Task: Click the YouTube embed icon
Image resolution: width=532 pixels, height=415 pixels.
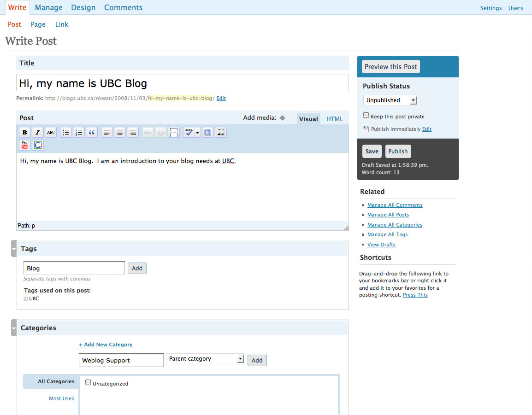Action: pyautogui.click(x=25, y=145)
